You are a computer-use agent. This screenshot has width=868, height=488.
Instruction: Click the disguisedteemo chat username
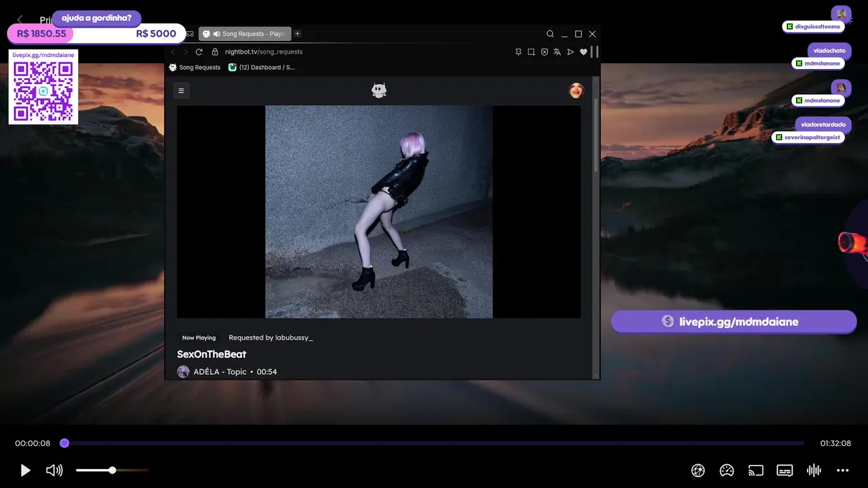(816, 26)
